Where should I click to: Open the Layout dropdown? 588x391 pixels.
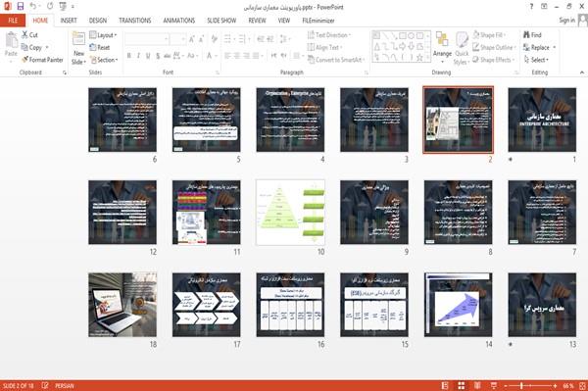(103, 35)
